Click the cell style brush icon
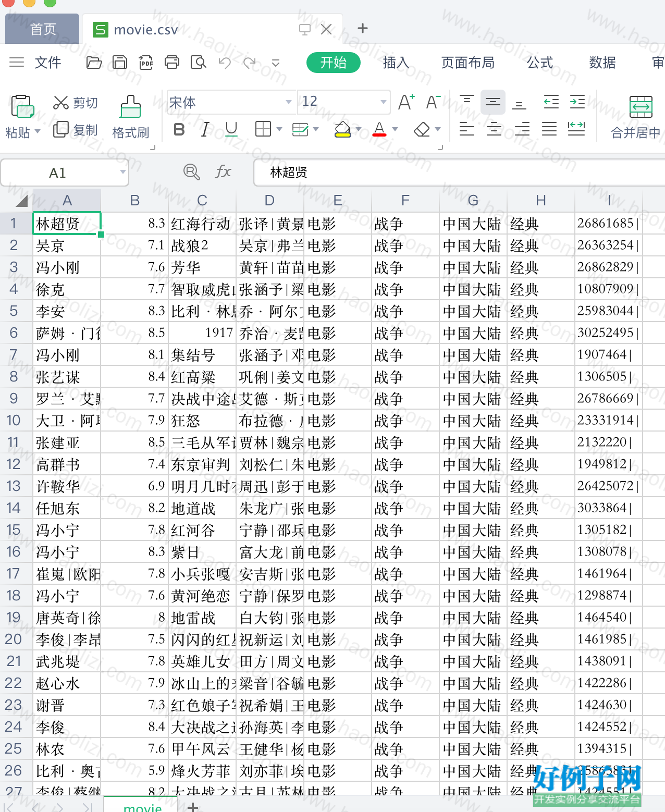The width and height of the screenshot is (665, 812). coord(300,129)
